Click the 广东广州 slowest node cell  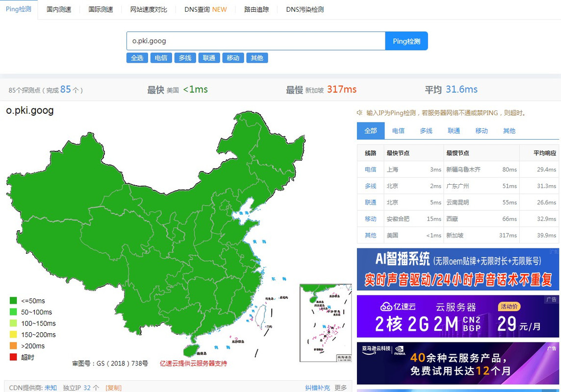(x=458, y=186)
